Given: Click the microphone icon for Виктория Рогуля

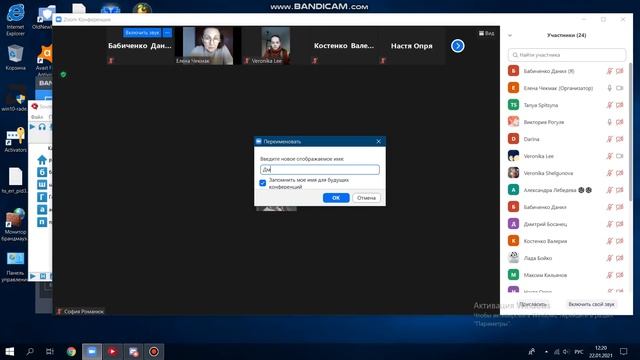Looking at the screenshot, I should point(609,122).
